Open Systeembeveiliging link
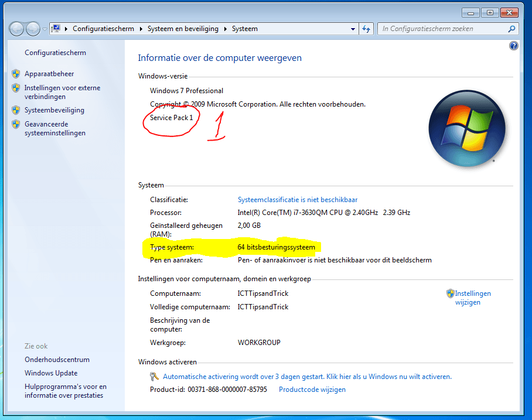Screen dimensions: 532x420 pos(54,110)
